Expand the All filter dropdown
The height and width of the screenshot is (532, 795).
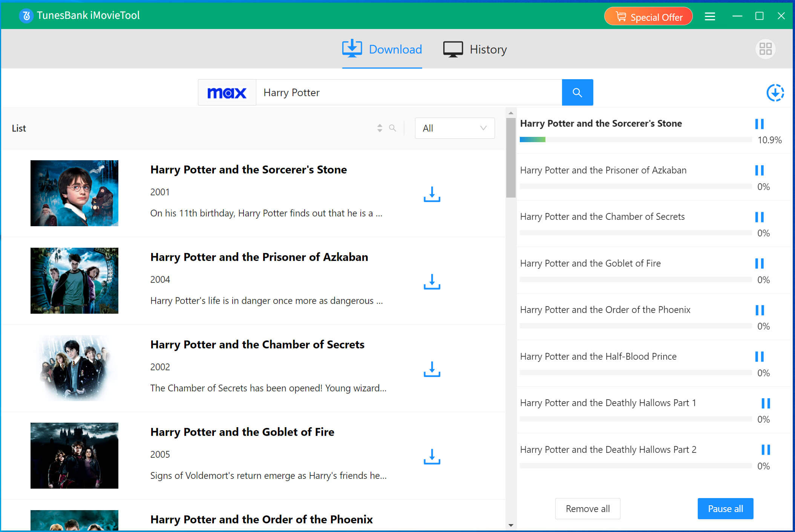tap(455, 128)
